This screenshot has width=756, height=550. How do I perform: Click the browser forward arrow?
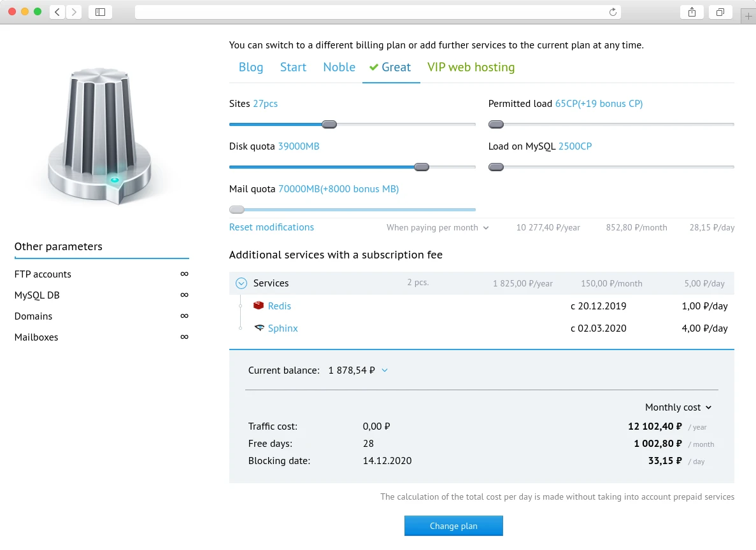coord(74,12)
